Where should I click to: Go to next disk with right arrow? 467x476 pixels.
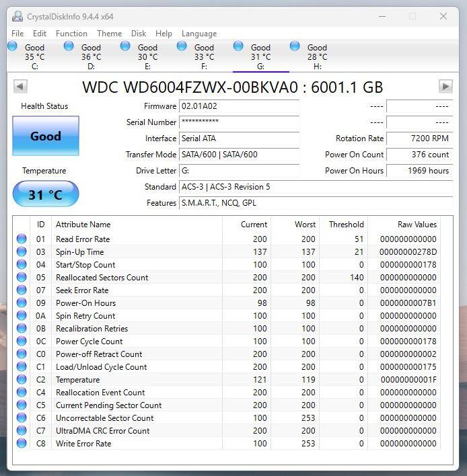pyautogui.click(x=445, y=86)
